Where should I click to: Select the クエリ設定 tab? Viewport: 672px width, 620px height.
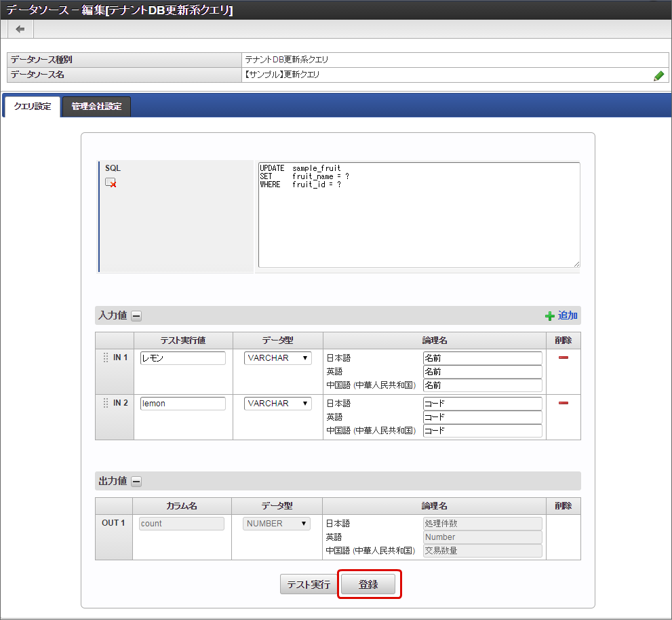point(33,107)
